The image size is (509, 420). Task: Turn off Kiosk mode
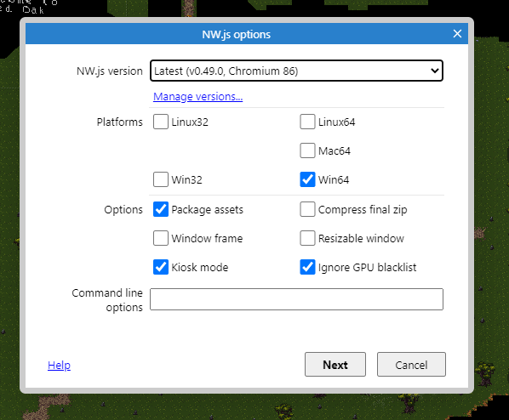pyautogui.click(x=161, y=267)
